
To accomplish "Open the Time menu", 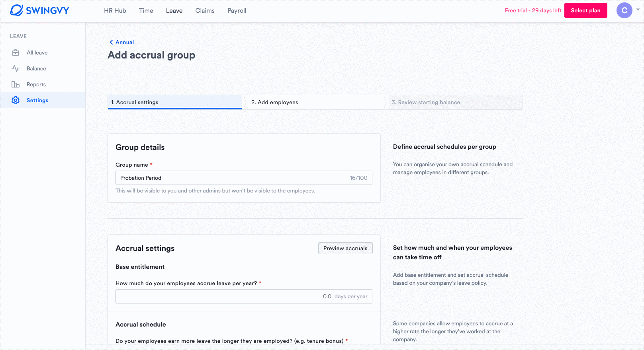I will click(x=146, y=11).
